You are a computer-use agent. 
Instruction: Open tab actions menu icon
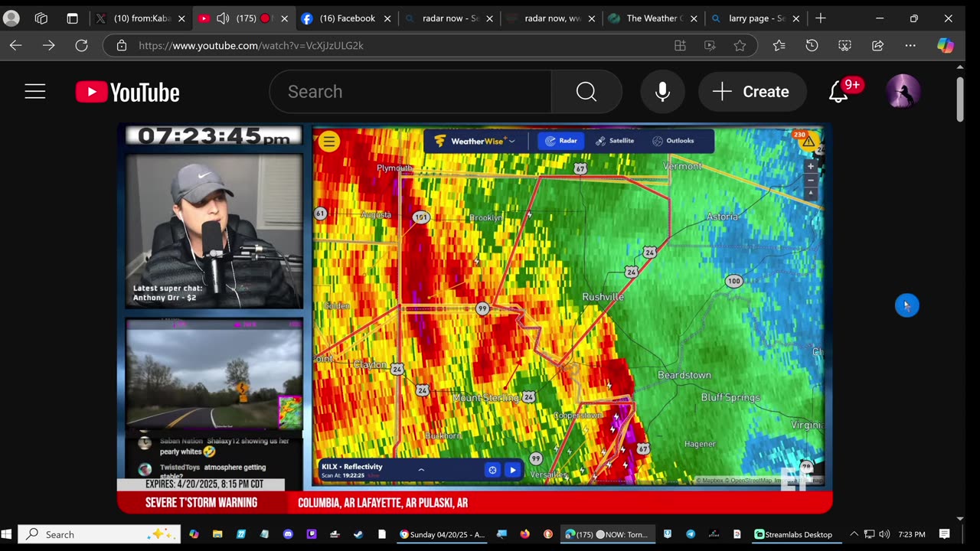72,18
